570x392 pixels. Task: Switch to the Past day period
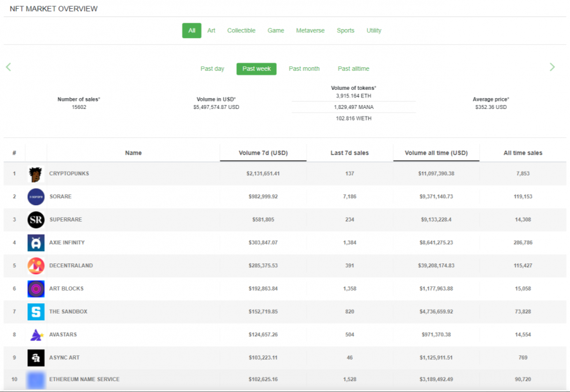[x=212, y=69]
